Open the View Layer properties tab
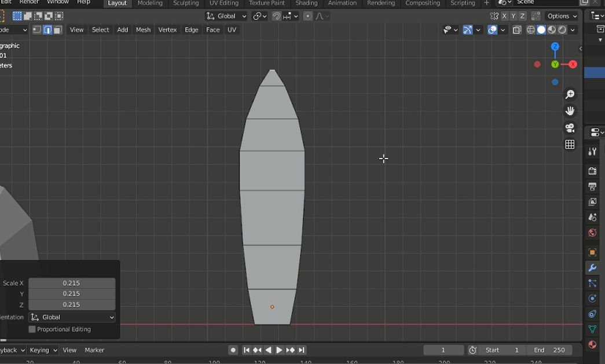This screenshot has height=364, width=605. click(592, 201)
